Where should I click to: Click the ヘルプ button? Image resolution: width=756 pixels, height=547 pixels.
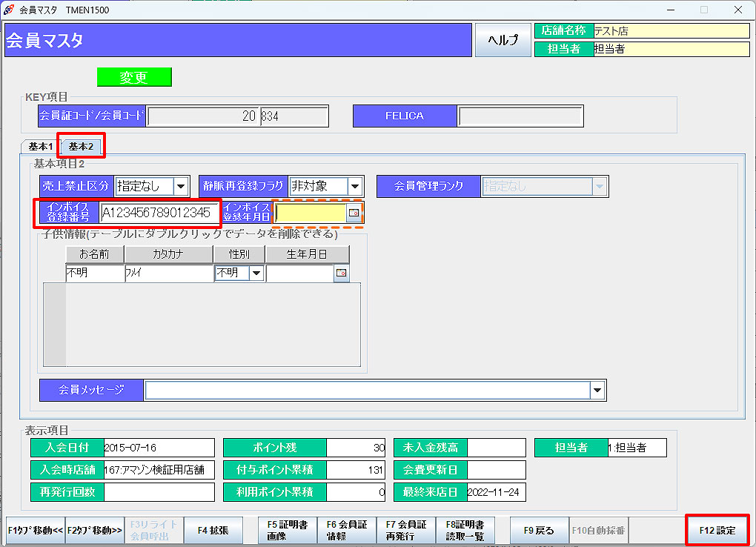(503, 41)
